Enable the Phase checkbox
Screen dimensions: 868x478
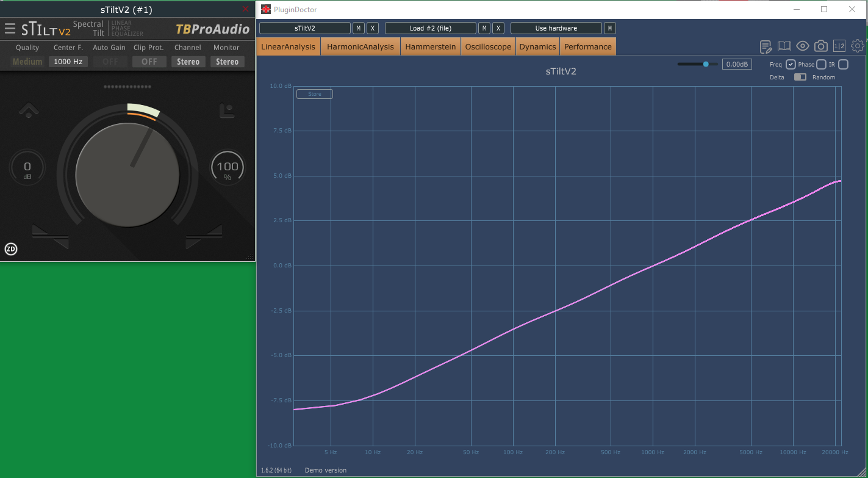[821, 64]
